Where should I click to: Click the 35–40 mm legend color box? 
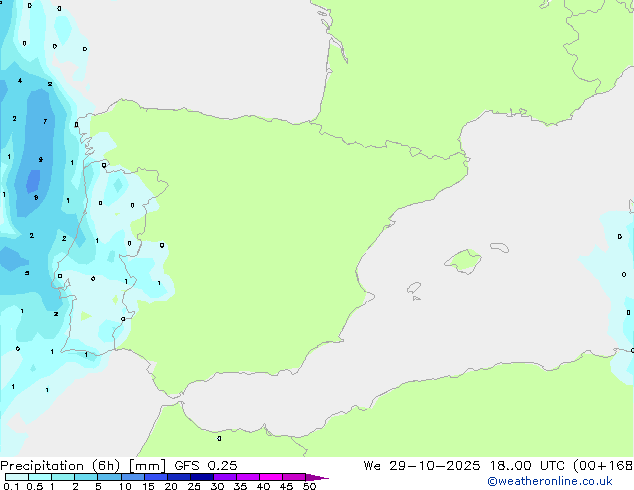pos(248,477)
